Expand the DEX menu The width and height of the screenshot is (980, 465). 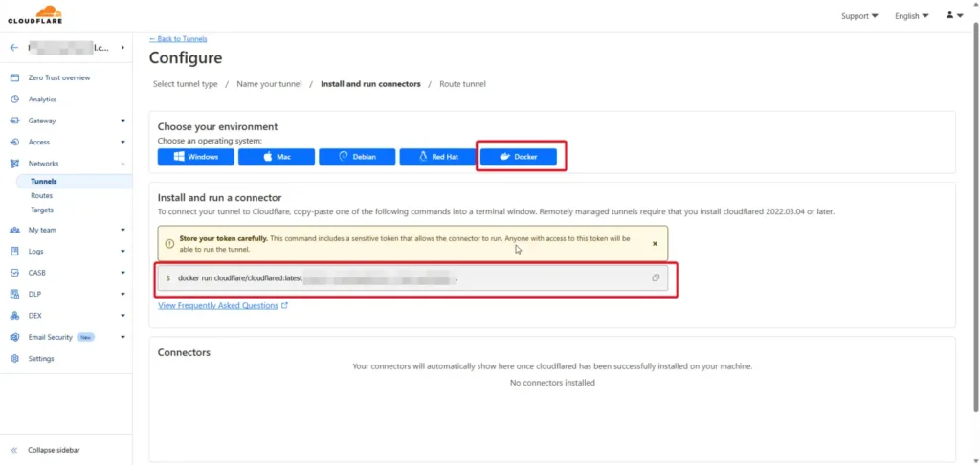tap(122, 316)
